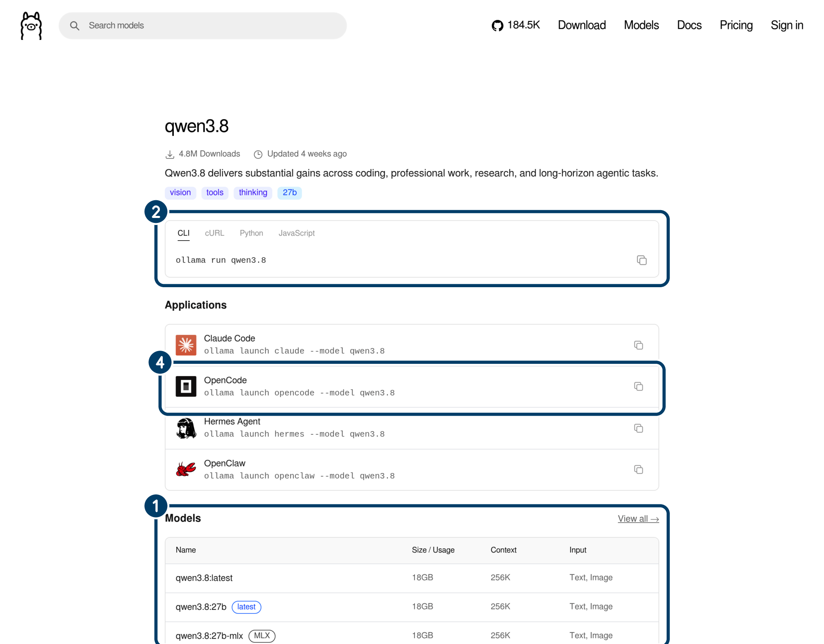Image resolution: width=824 pixels, height=644 pixels.
Task: Open the Download page
Action: [582, 25]
